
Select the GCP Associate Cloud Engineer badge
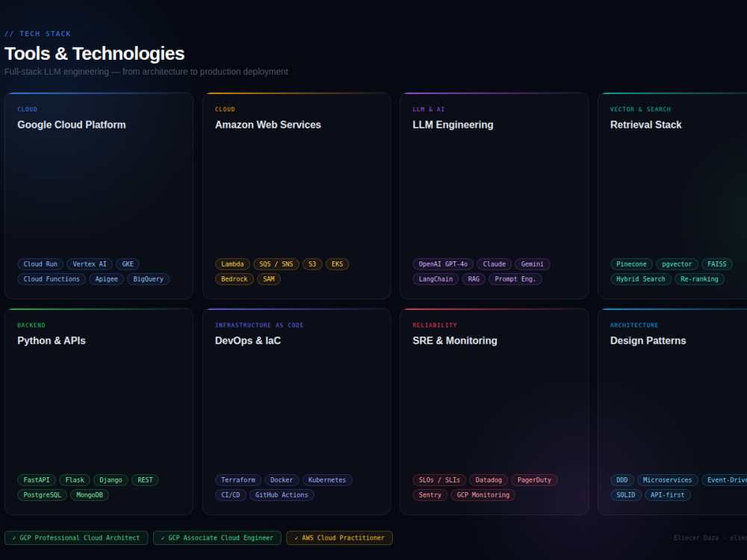tap(217, 538)
